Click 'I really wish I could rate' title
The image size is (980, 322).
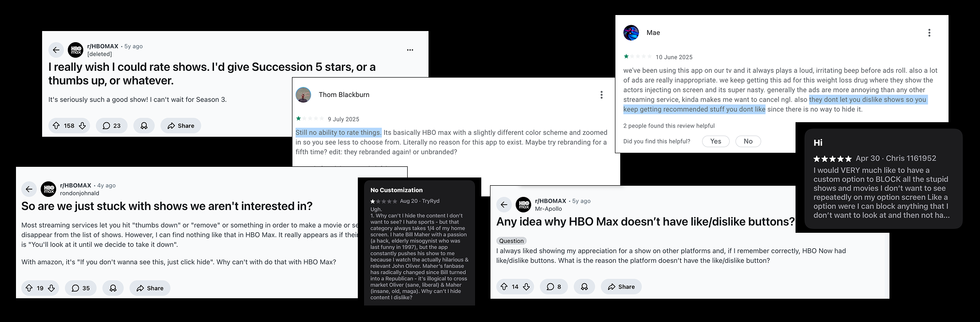coord(212,74)
